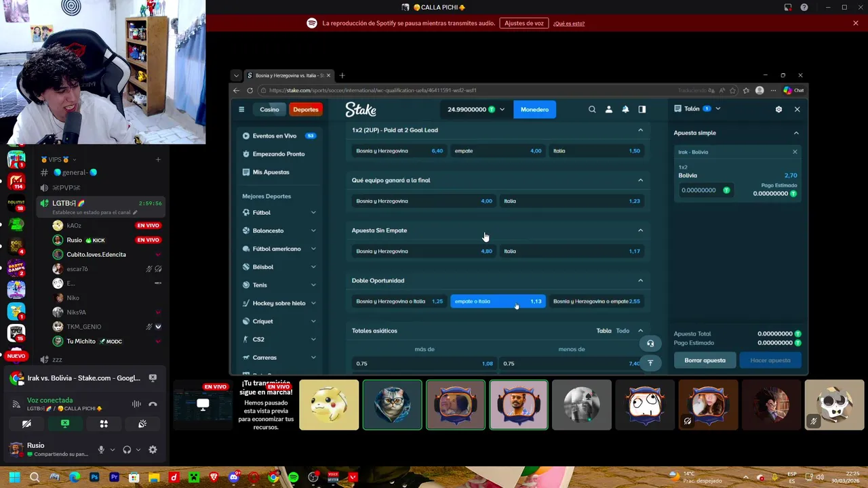Remove the Irak - Bolivia bet
Image resolution: width=868 pixels, height=488 pixels.
(795, 152)
